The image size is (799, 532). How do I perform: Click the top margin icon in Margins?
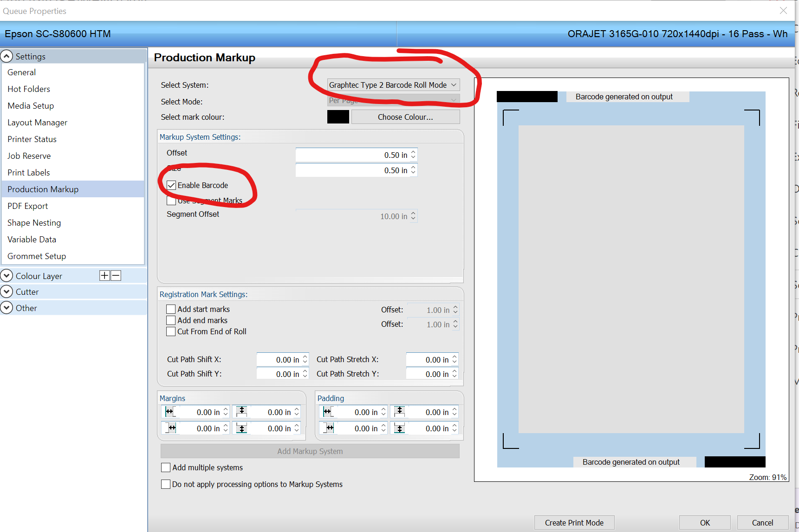[241, 412]
